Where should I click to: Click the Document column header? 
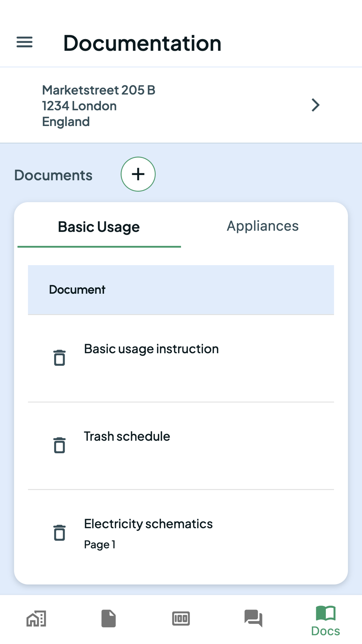pos(77,290)
